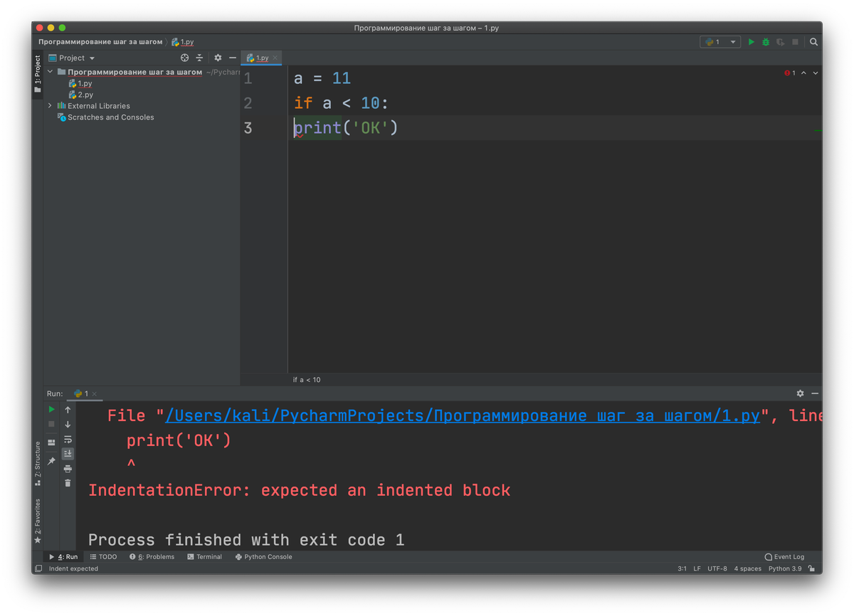Toggle the 1: Project side tool window
854x616 pixels.
coord(38,74)
